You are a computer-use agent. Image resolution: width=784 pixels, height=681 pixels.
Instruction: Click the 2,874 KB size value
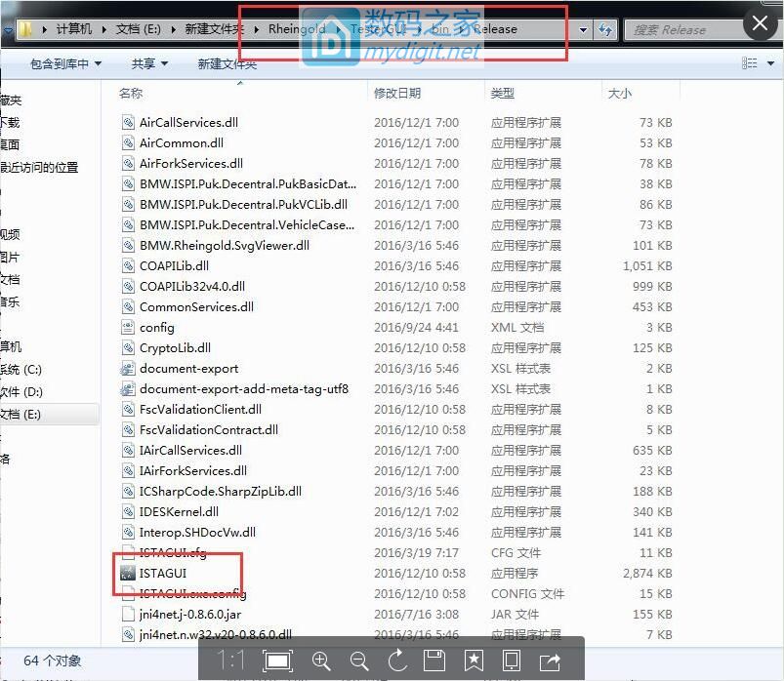[647, 573]
